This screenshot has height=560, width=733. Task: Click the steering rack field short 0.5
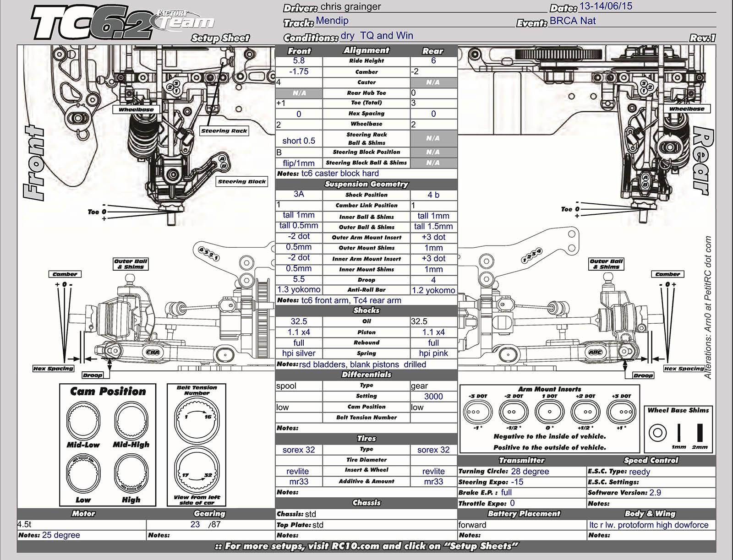[x=299, y=138]
